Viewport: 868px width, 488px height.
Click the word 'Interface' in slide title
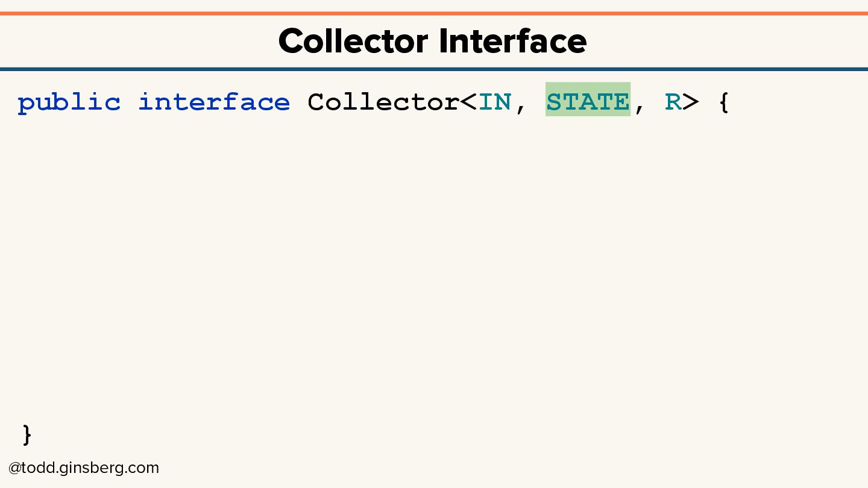pos(512,42)
